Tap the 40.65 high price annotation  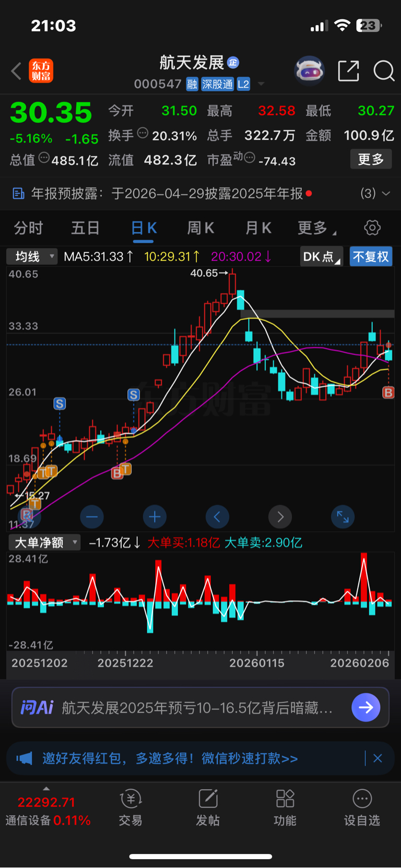[209, 273]
